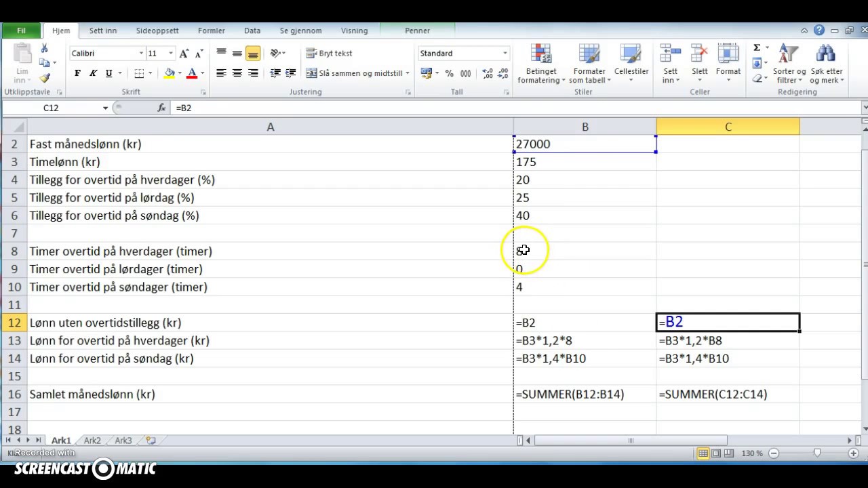Expand the formula bar

pyautogui.click(x=864, y=108)
